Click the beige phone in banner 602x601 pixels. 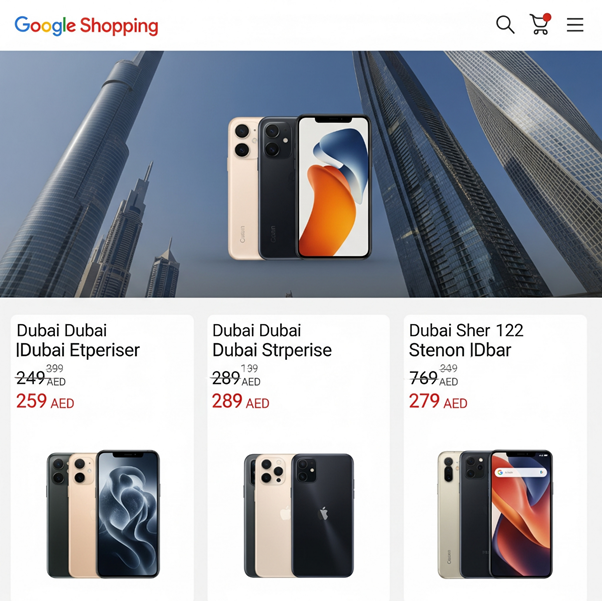click(244, 188)
